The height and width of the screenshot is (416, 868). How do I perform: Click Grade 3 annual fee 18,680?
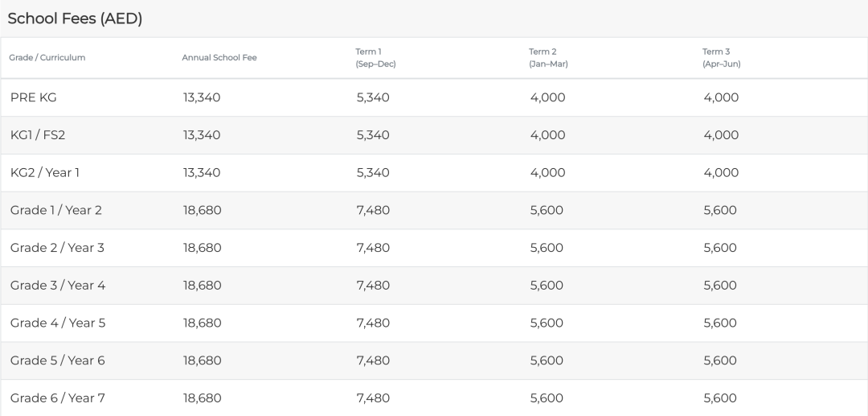point(202,286)
